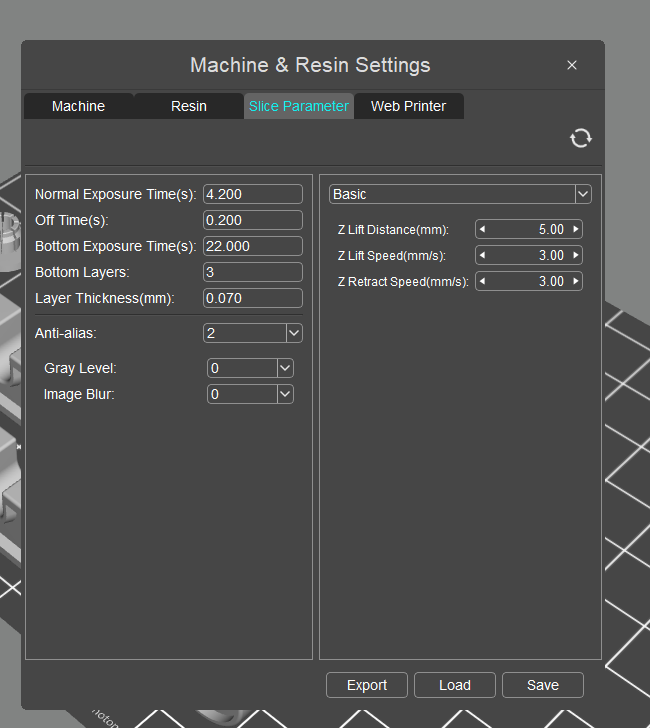This screenshot has width=650, height=728.
Task: Click the Export button
Action: click(x=367, y=685)
